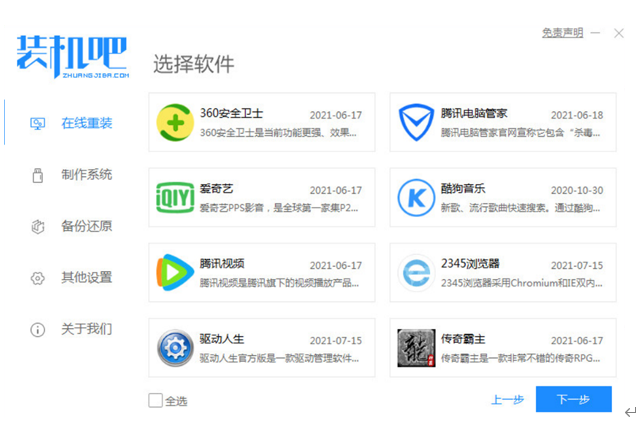
Task: Click the 制作系统 USB drive icon
Action: [x=37, y=175]
